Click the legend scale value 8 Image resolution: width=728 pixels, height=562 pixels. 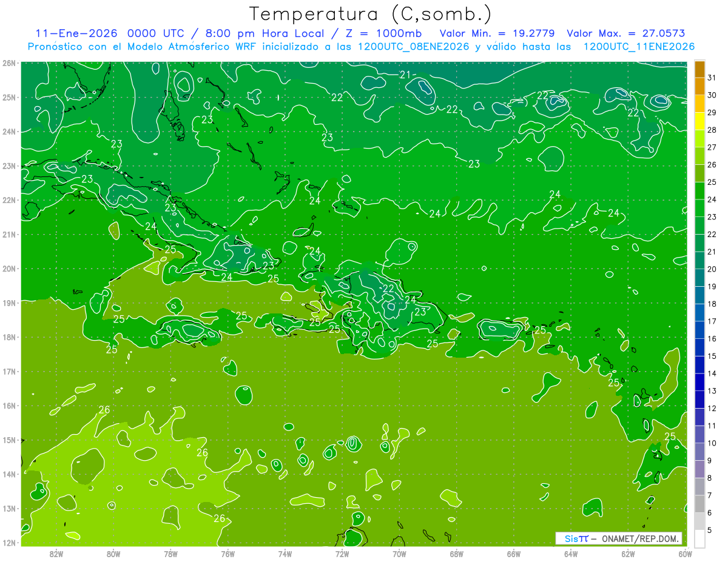[x=709, y=478]
